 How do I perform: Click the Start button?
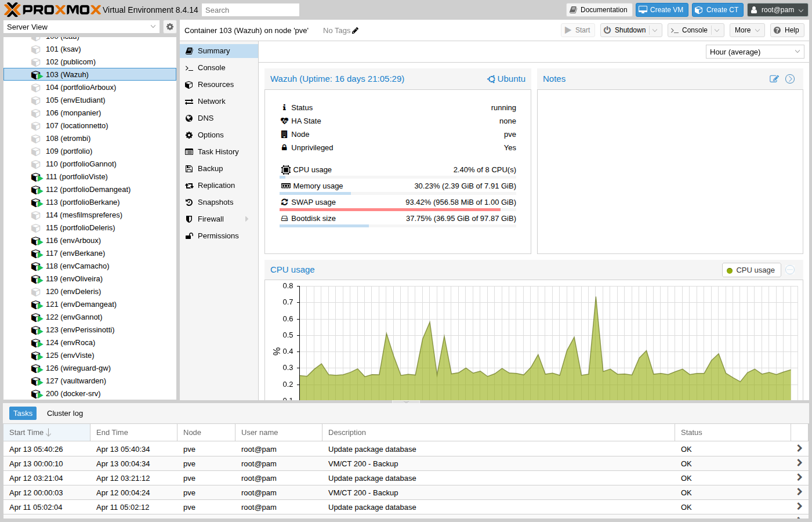(578, 30)
